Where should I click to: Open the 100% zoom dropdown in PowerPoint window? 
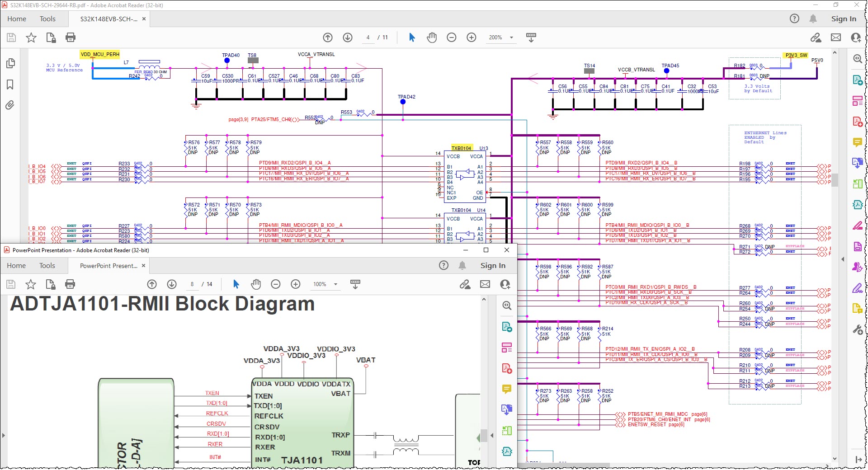coord(335,284)
